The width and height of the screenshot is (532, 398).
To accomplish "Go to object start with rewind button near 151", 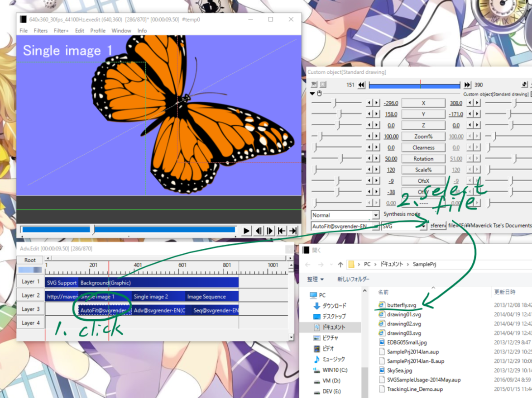I will pos(362,85).
